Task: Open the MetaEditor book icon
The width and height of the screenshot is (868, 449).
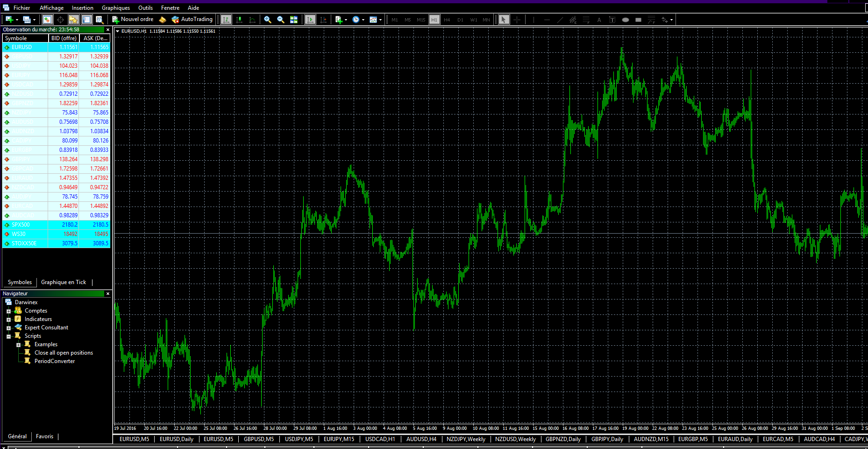Action: pyautogui.click(x=163, y=20)
